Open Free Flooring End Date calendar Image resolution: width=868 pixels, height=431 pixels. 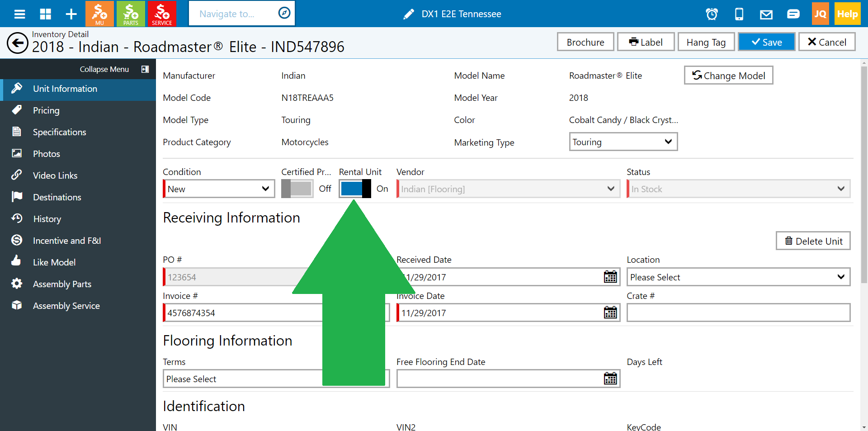[610, 379]
